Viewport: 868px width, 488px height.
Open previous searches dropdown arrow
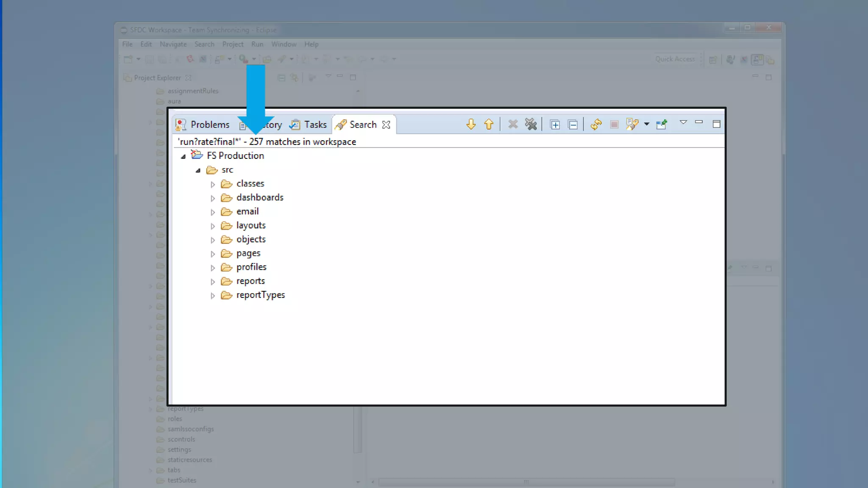click(x=646, y=124)
